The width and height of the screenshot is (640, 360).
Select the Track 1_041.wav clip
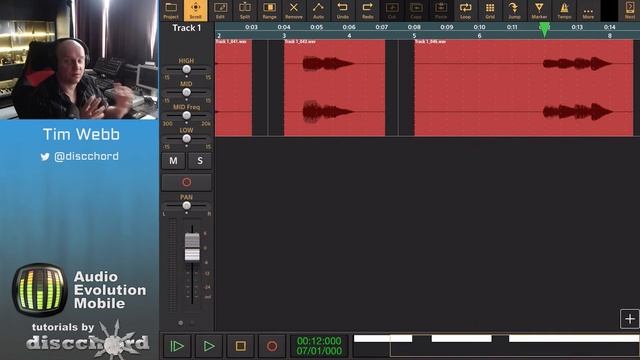pyautogui.click(x=233, y=88)
